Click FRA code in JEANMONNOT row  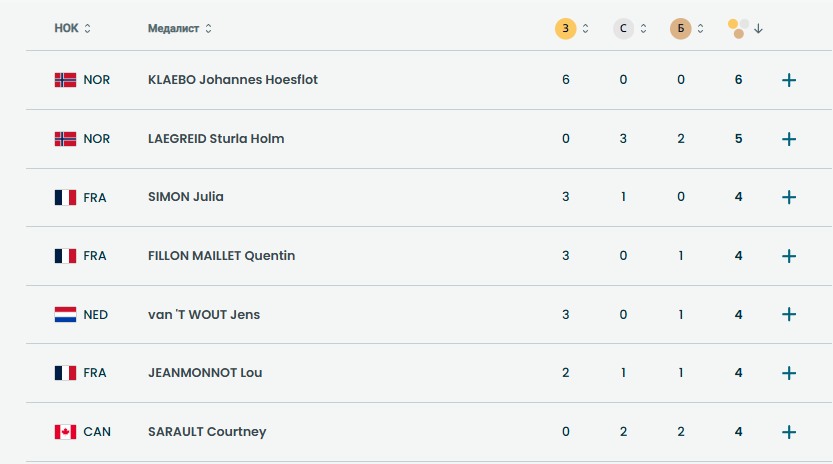tap(94, 373)
